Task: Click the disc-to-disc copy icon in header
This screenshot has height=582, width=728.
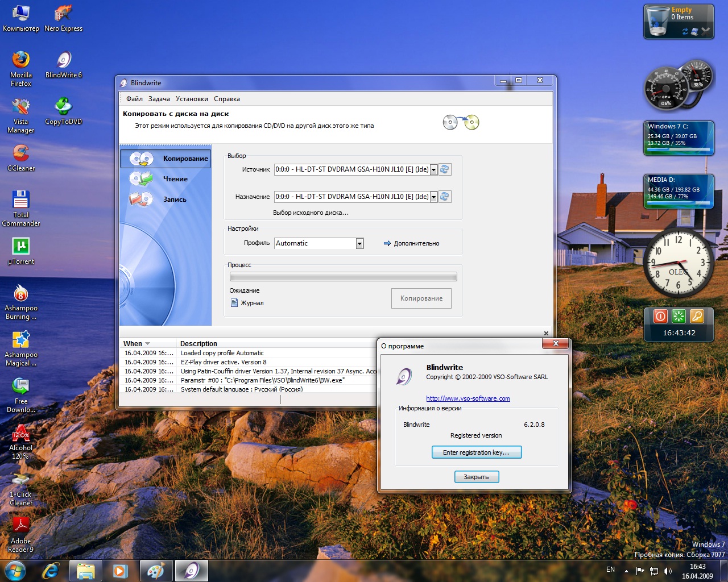Action: (461, 122)
